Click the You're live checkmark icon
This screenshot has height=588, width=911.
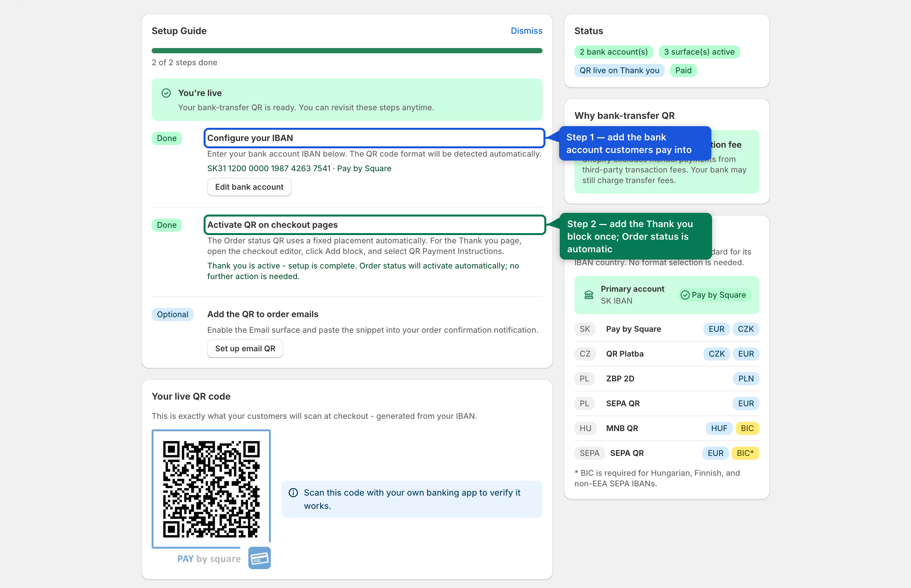166,93
